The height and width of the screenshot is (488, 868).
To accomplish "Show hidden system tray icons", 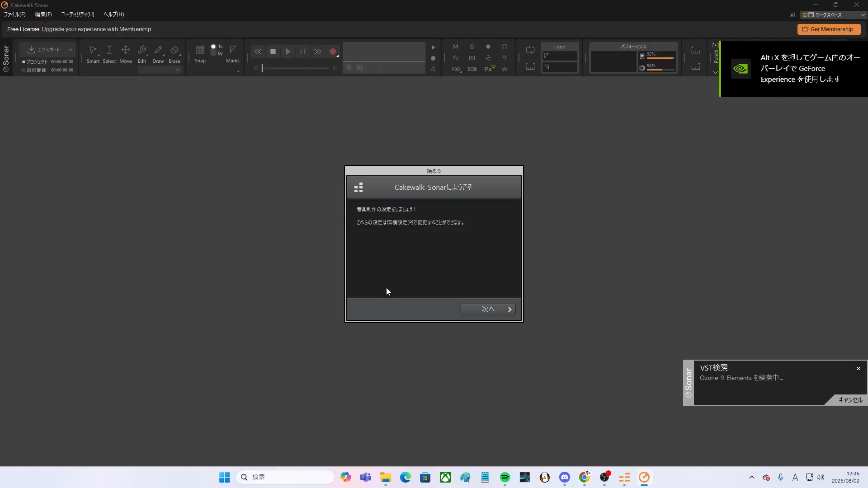I will click(x=752, y=478).
